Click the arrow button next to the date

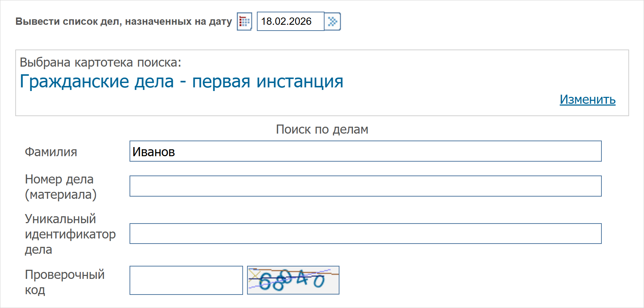[332, 21]
